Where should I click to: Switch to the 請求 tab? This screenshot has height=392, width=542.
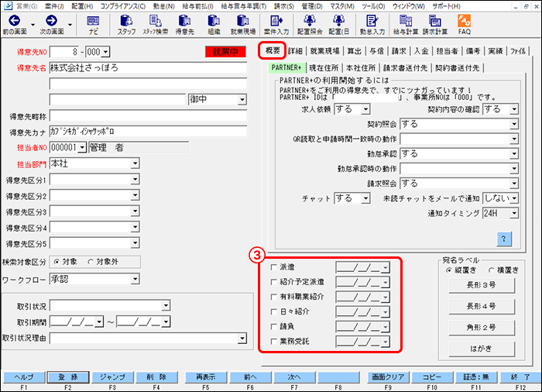tap(399, 51)
